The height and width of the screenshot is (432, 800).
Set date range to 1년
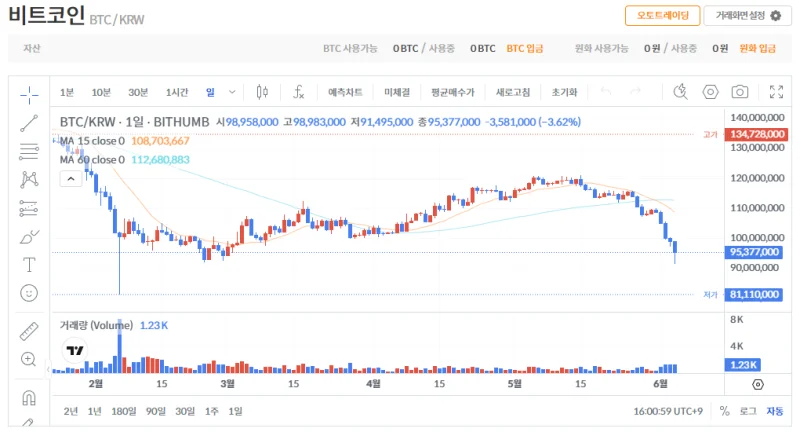pyautogui.click(x=94, y=411)
